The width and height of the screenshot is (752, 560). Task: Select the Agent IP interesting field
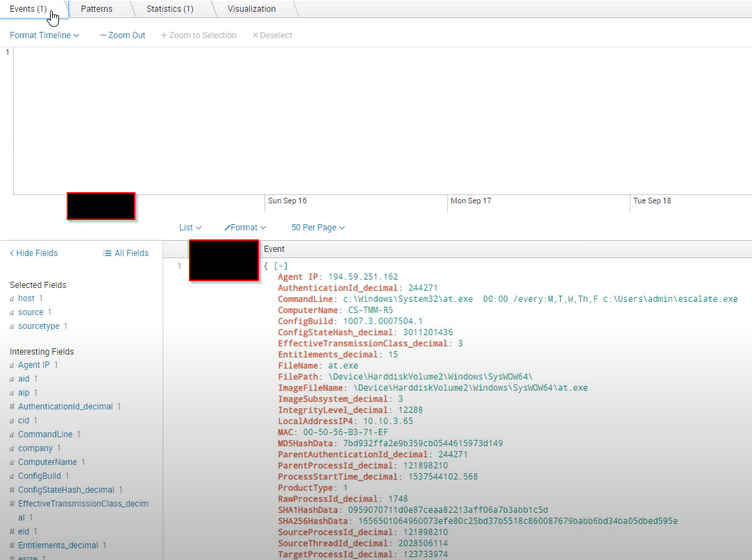tap(35, 364)
